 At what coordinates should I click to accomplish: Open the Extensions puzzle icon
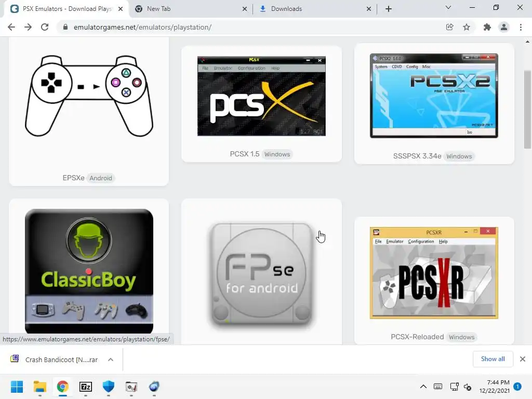click(487, 27)
